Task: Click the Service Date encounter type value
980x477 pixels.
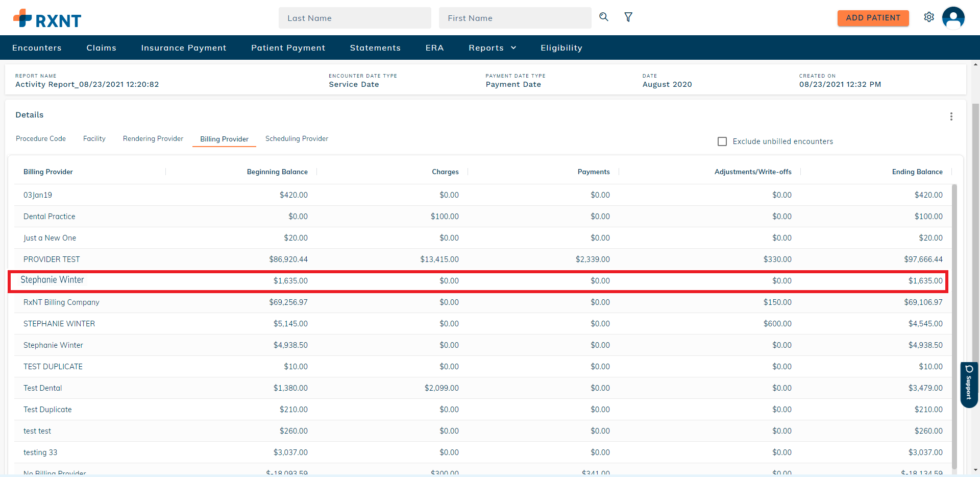Action: click(354, 84)
